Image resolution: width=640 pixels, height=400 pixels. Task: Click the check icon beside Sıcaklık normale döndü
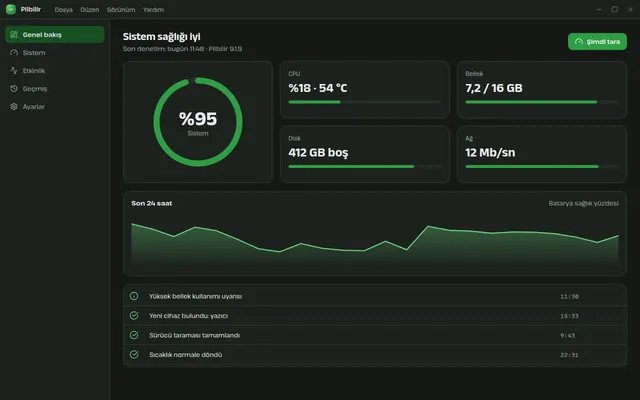tap(134, 355)
